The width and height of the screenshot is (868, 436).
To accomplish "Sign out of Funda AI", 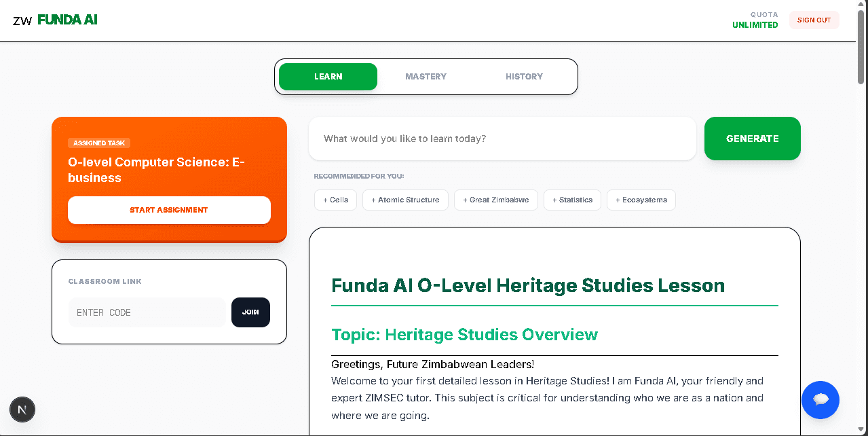I will 814,20.
